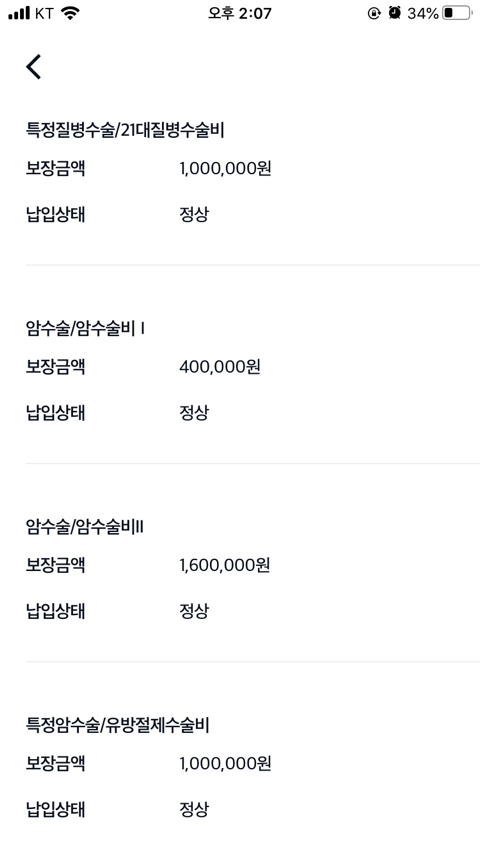Tap 보장금액 label under 암수술비II

(56, 565)
